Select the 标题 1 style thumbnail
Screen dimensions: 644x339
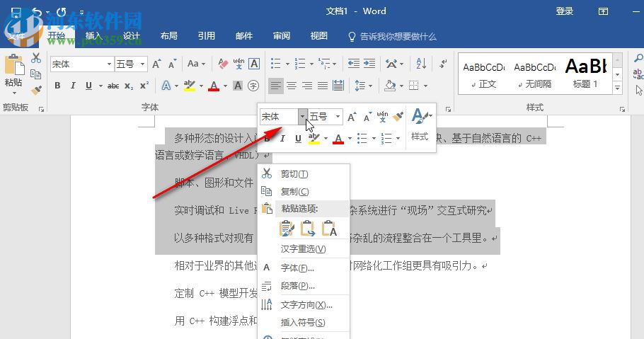pyautogui.click(x=586, y=75)
